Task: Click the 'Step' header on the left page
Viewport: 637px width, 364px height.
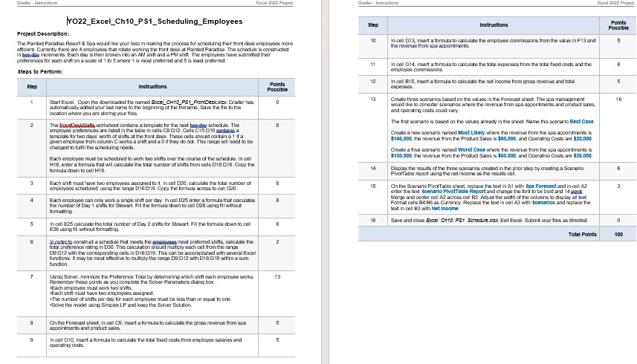Action: (32, 87)
